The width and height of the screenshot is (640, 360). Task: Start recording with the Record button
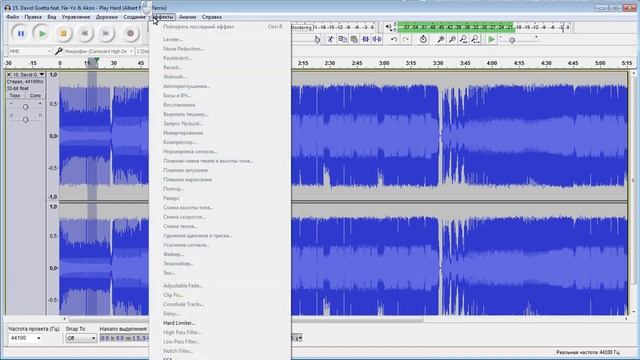130,33
